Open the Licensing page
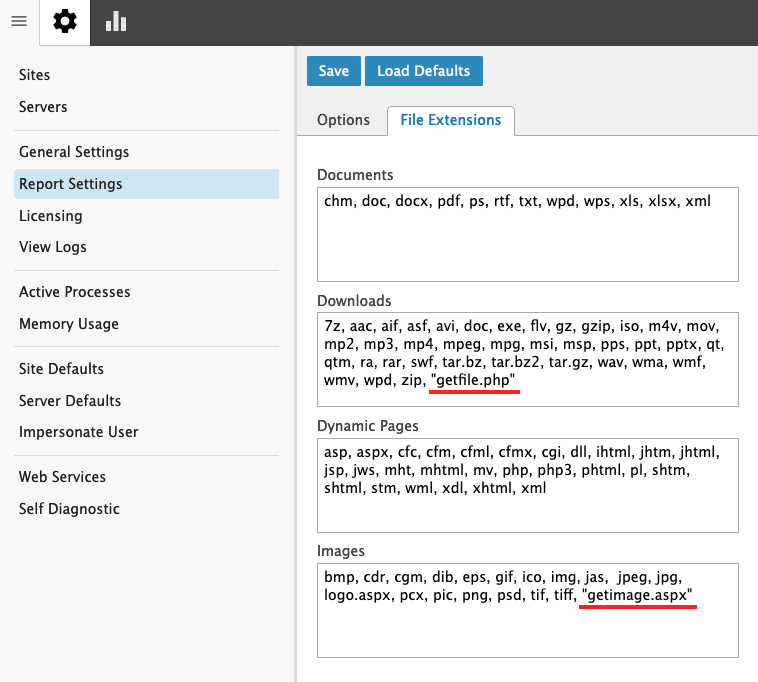Screen dimensions: 758x682 click(x=51, y=216)
